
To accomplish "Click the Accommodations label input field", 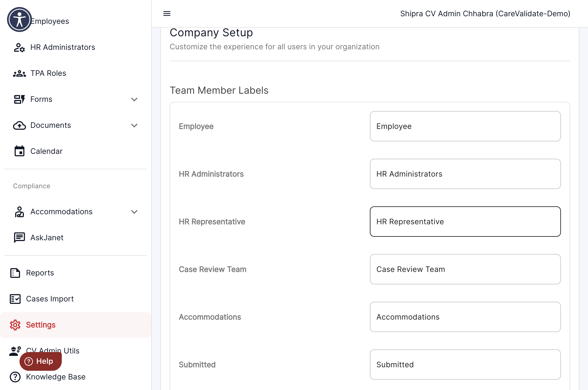I will pos(465,317).
